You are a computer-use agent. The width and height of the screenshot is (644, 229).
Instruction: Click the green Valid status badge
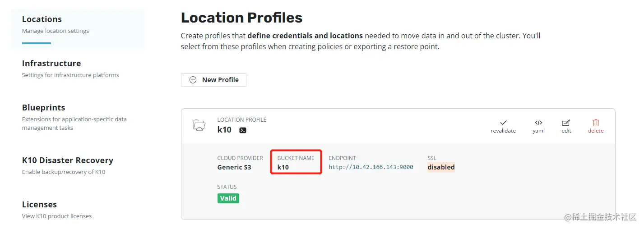228,198
